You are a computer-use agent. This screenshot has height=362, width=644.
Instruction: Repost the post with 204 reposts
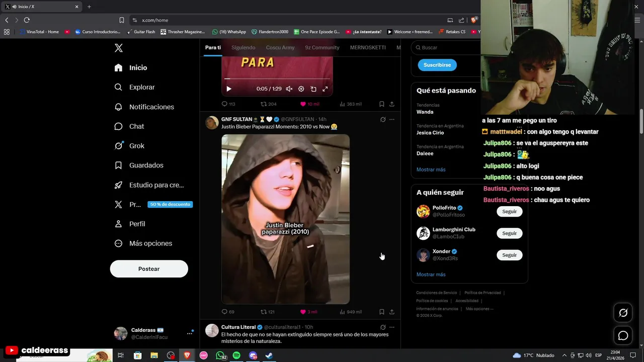269,104
